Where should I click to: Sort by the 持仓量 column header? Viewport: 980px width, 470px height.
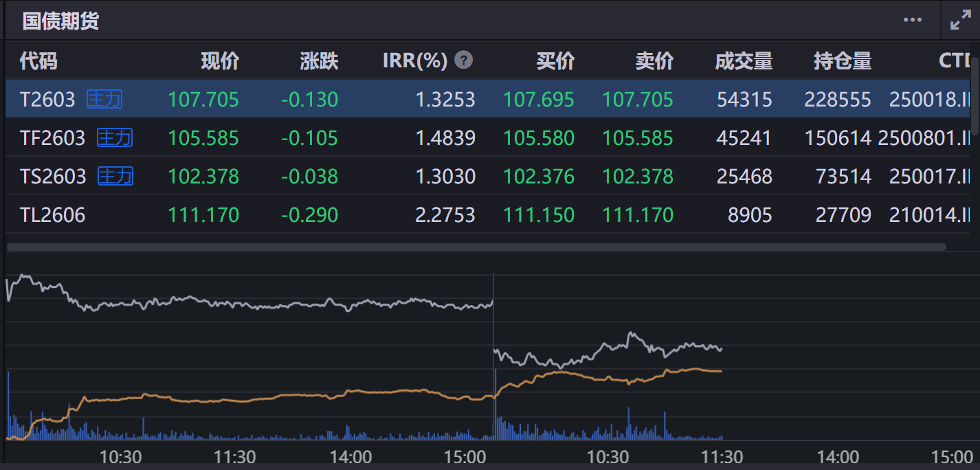[x=843, y=61]
